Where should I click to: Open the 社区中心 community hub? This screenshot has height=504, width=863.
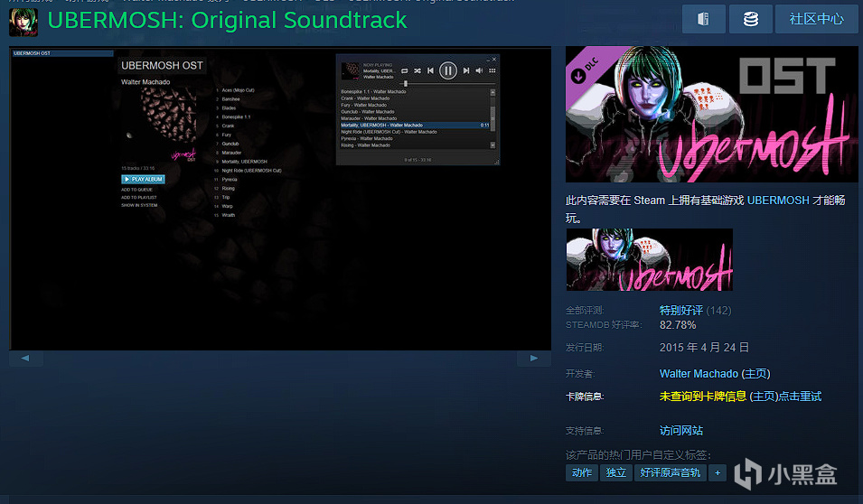pos(816,19)
